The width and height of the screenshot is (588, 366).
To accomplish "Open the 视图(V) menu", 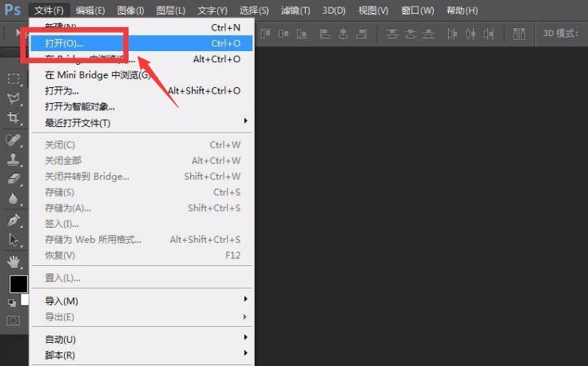I will (373, 10).
